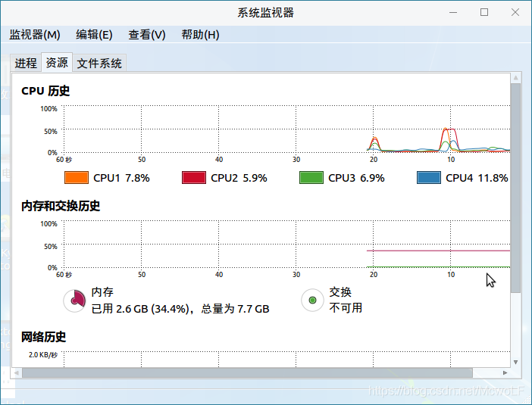Open the 查看(V) menu
Screen dimensions: 532x405
click(x=146, y=35)
